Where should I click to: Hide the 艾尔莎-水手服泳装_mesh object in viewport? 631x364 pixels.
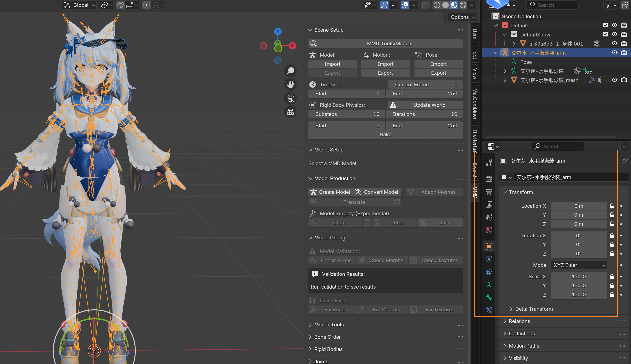tap(614, 80)
